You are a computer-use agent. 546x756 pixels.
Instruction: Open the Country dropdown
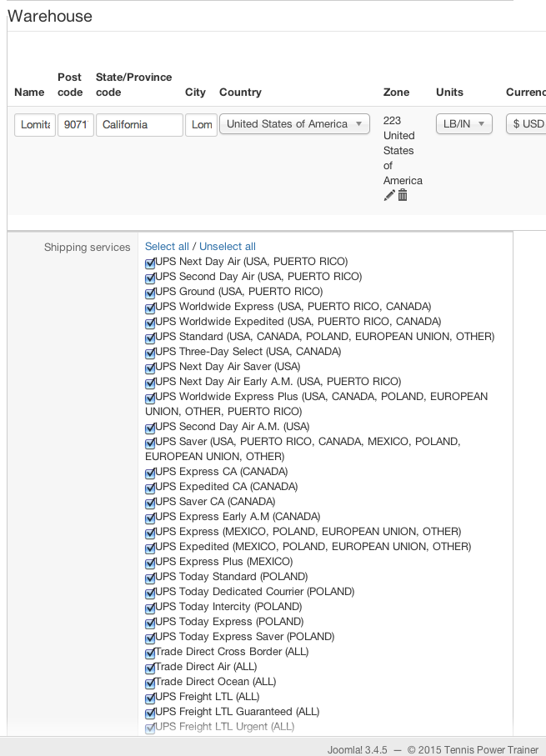(x=294, y=124)
